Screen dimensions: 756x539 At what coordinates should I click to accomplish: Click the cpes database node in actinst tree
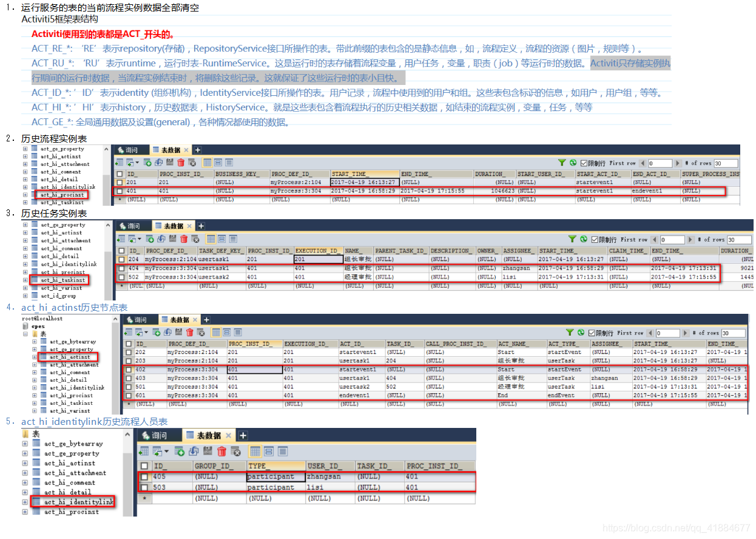38,326
